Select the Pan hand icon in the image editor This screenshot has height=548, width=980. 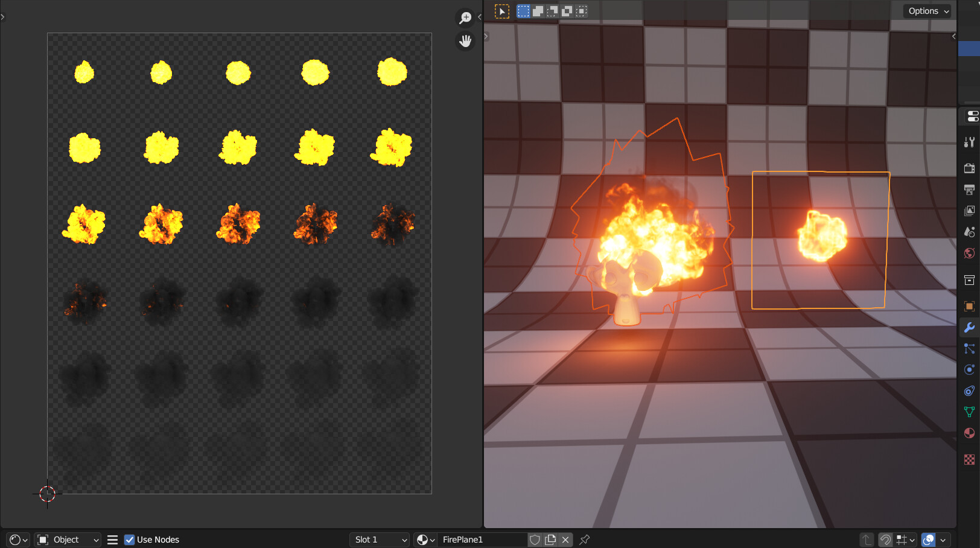pyautogui.click(x=465, y=41)
